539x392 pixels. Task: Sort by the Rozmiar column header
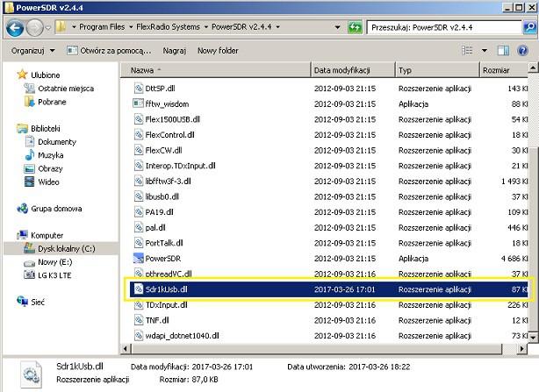503,70
